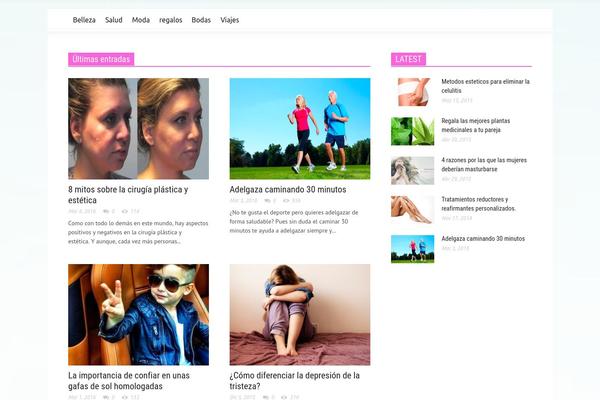Open sidebar link 'Regala las mejores plantas medicinales'

pyautogui.click(x=476, y=125)
